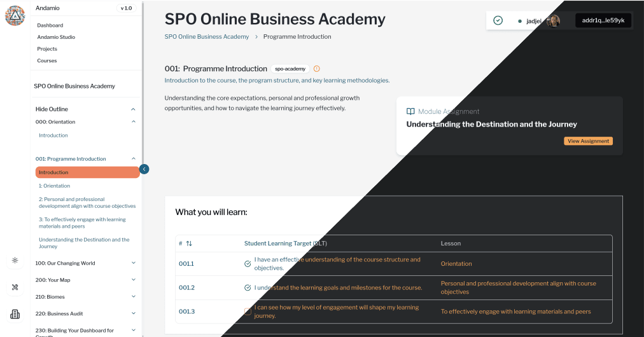The width and height of the screenshot is (644, 337).
Task: Open Dashboard in sidebar menu
Action: (50, 25)
